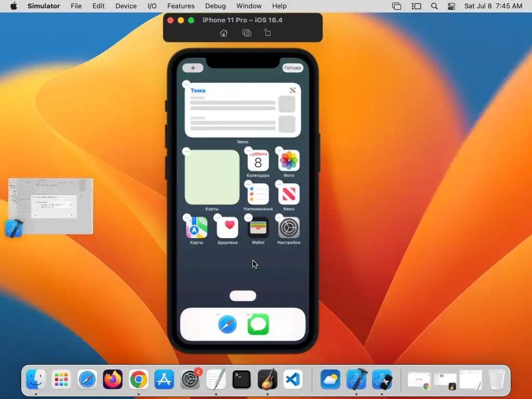Open the Карты app icon in bottom row
The height and width of the screenshot is (399, 532).
tap(196, 228)
